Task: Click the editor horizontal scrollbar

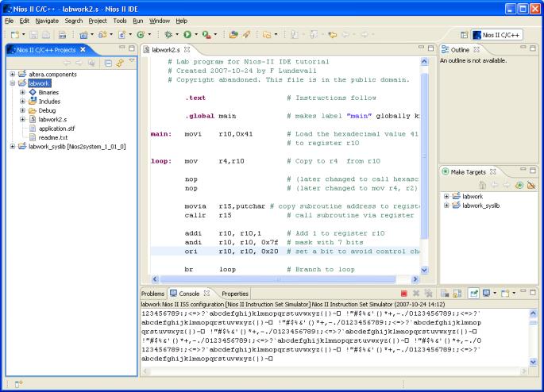Action: click(x=278, y=279)
